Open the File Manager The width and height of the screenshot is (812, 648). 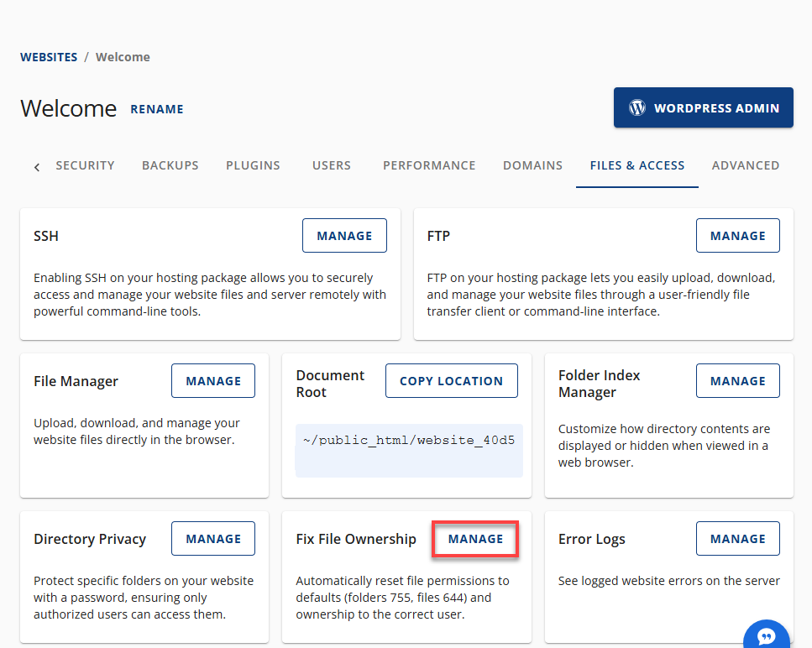click(212, 380)
